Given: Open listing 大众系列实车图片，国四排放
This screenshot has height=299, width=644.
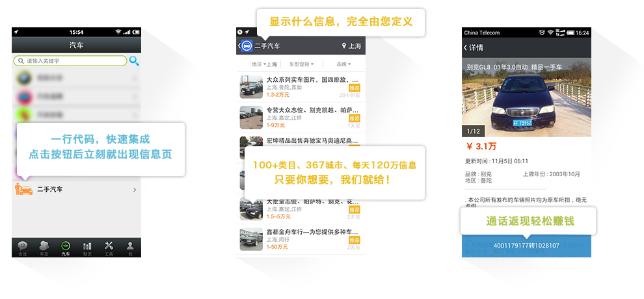Looking at the screenshot, I should pyautogui.click(x=301, y=87).
